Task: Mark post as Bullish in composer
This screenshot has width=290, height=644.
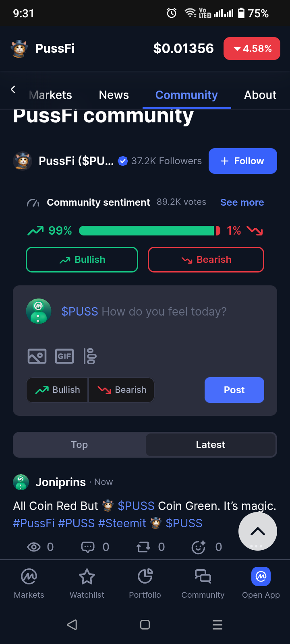Action: [x=57, y=390]
